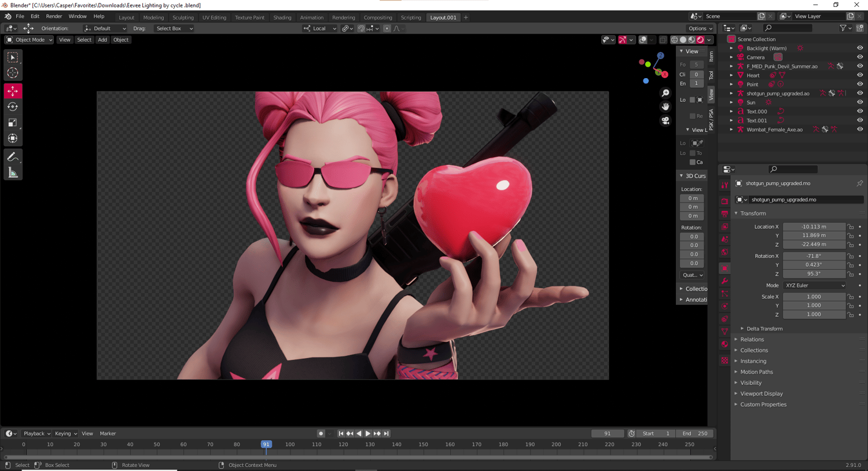Toggle auto keying record button
Image resolution: width=868 pixels, height=471 pixels.
(321, 433)
